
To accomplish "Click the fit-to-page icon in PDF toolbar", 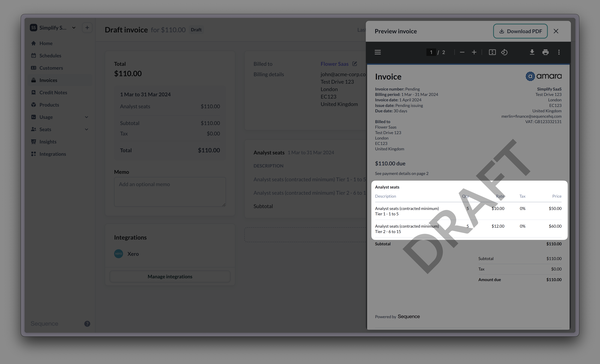I will pyautogui.click(x=492, y=52).
